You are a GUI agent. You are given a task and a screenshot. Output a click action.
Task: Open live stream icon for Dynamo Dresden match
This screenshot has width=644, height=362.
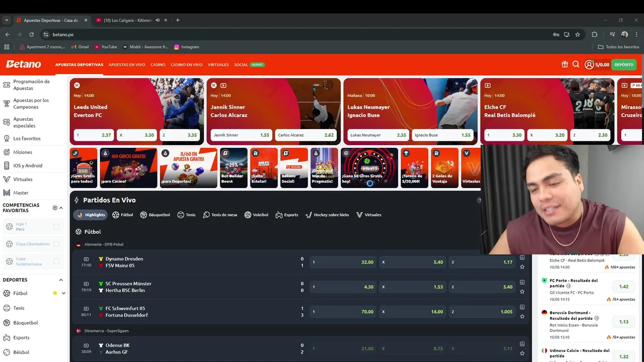tap(86, 259)
